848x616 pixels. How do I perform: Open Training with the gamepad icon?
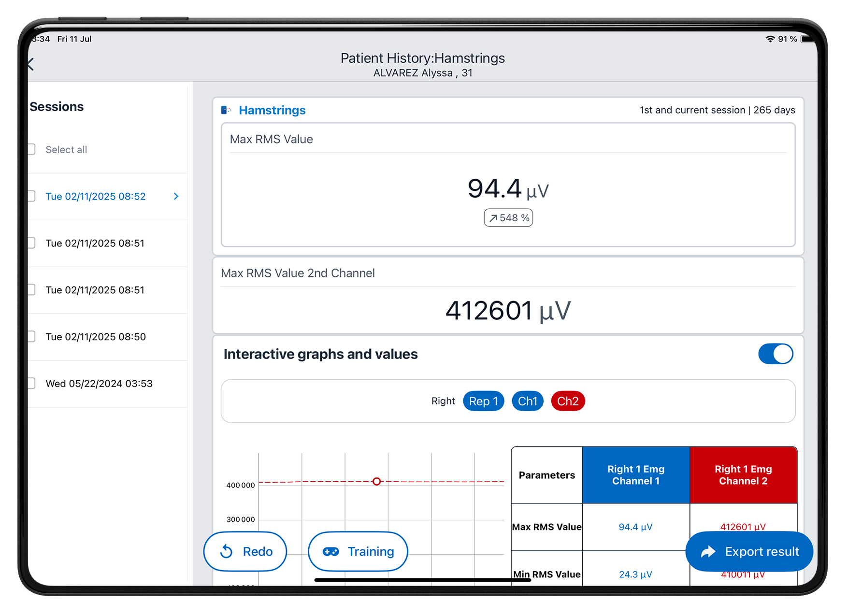point(358,551)
